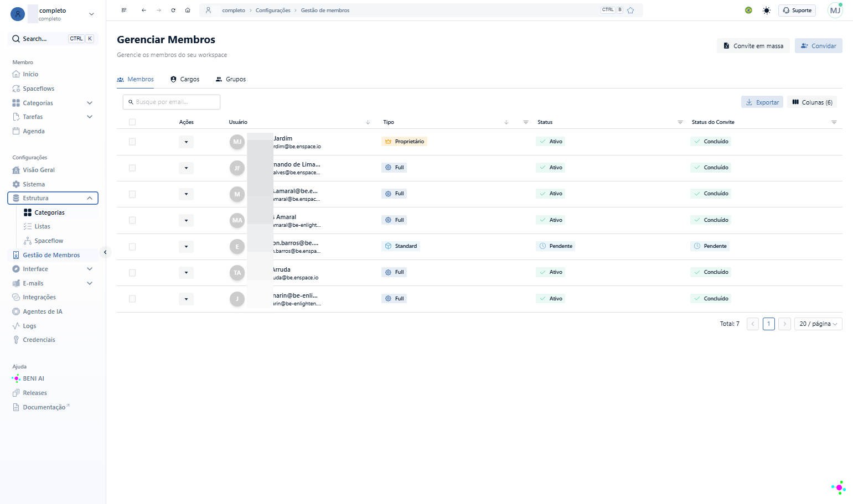Open the 20 / página page size dropdown

(818, 324)
